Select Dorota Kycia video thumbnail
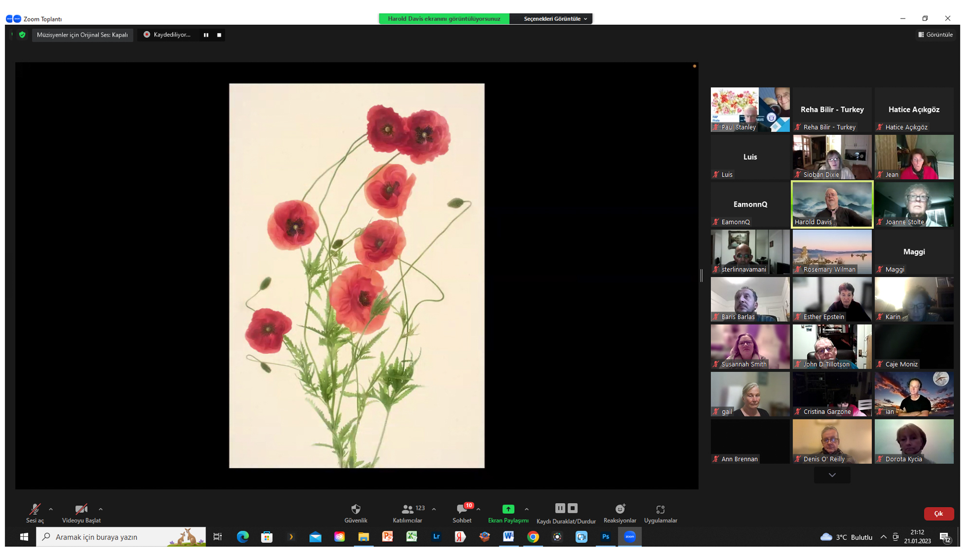Screen dimensions: 973x560 [x=914, y=441]
